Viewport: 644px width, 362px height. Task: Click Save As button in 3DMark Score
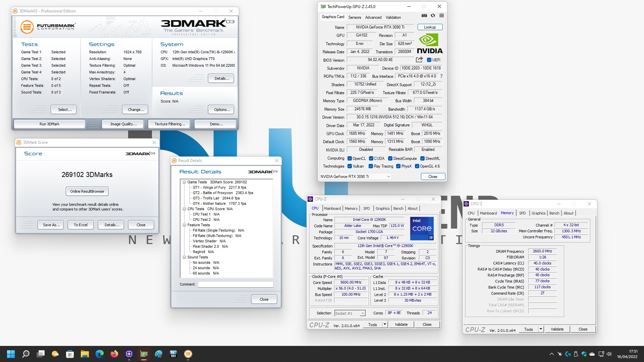[x=51, y=225]
